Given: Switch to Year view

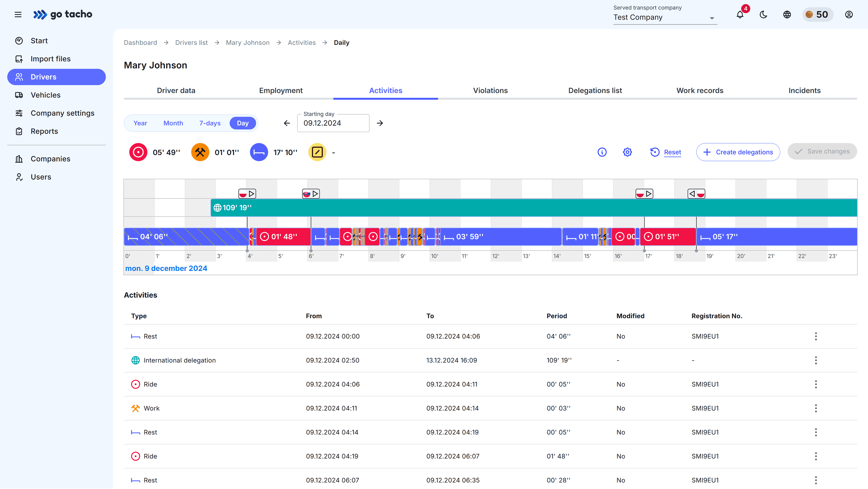Looking at the screenshot, I should (140, 123).
